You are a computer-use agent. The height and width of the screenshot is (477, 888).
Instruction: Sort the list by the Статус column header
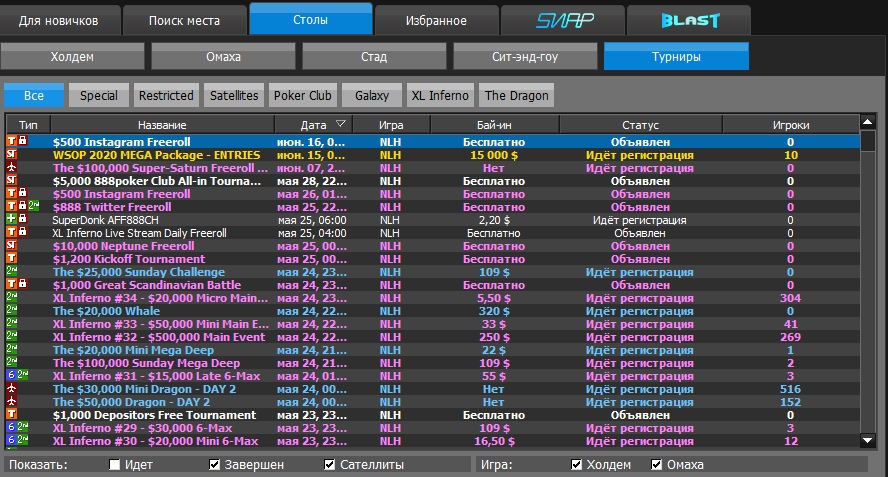pyautogui.click(x=641, y=125)
